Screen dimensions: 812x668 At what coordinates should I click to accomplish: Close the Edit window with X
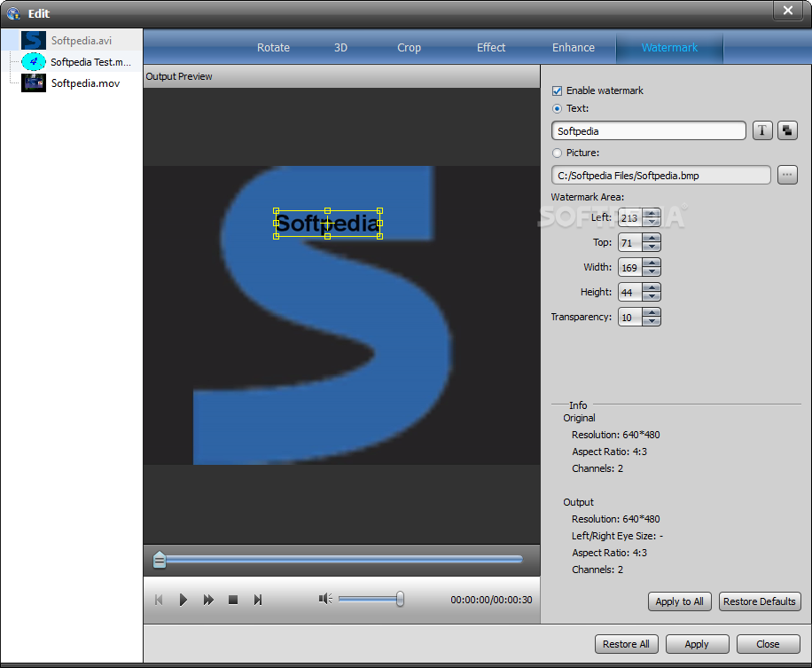788,11
